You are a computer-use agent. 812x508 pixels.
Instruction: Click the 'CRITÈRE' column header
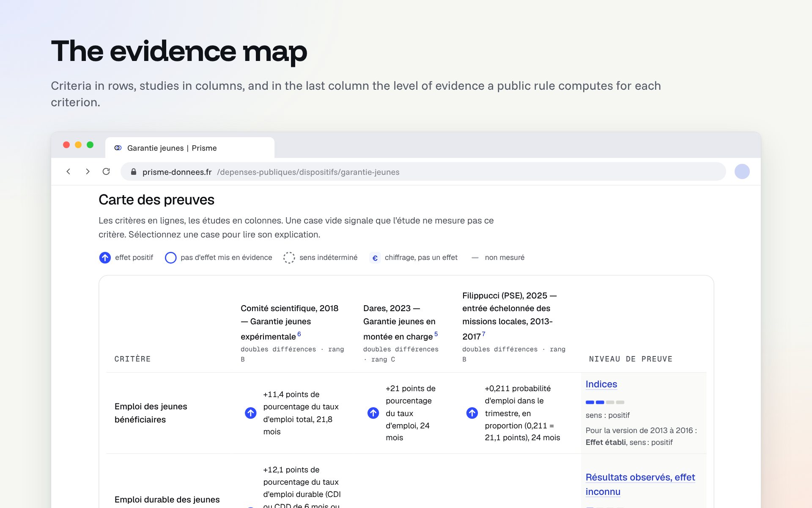pyautogui.click(x=132, y=359)
